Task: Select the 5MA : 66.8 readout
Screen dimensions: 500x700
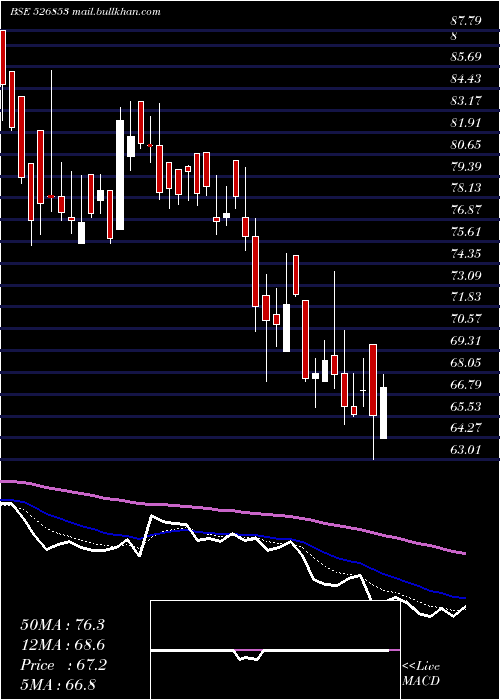Action: coord(59,685)
